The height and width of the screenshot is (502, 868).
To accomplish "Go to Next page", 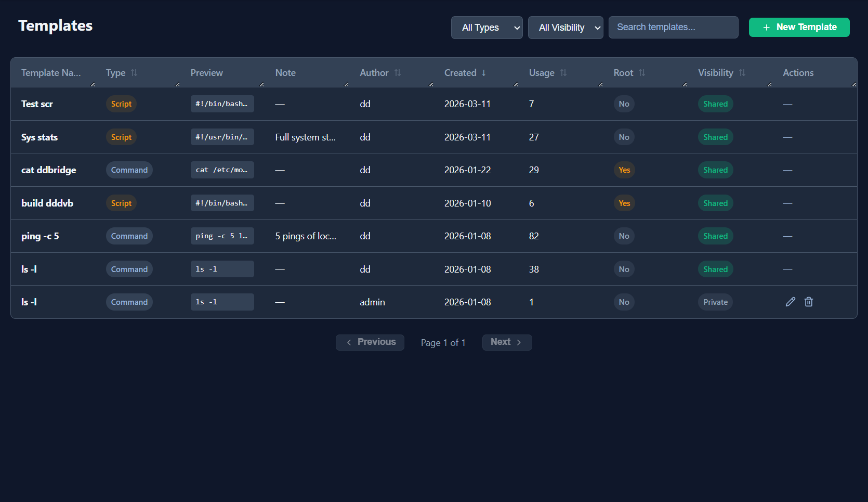I will click(507, 342).
